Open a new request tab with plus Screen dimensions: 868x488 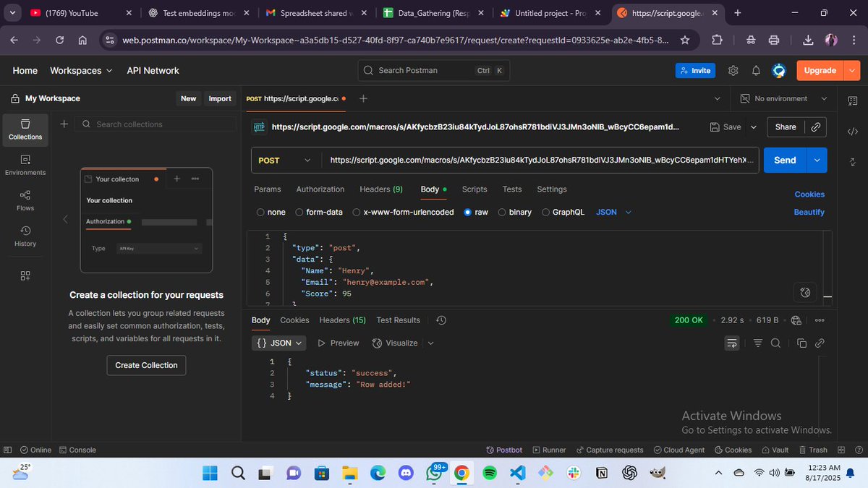point(363,98)
